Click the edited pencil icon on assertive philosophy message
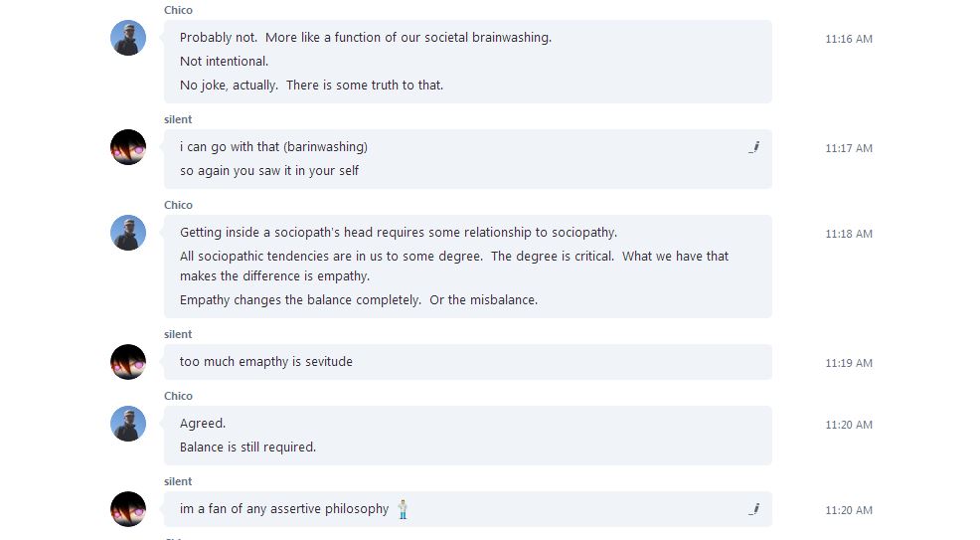 pos(754,509)
